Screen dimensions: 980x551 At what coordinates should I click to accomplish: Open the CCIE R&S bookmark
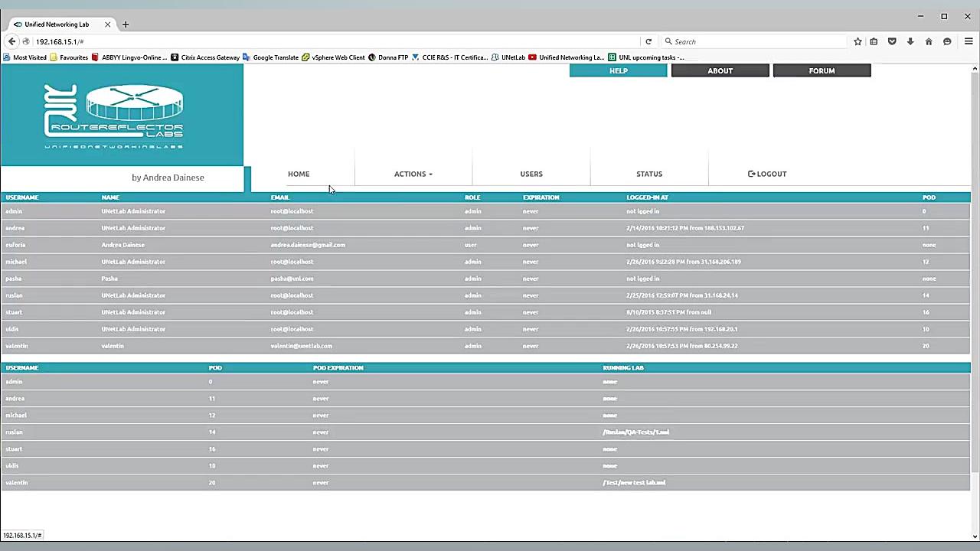(450, 57)
